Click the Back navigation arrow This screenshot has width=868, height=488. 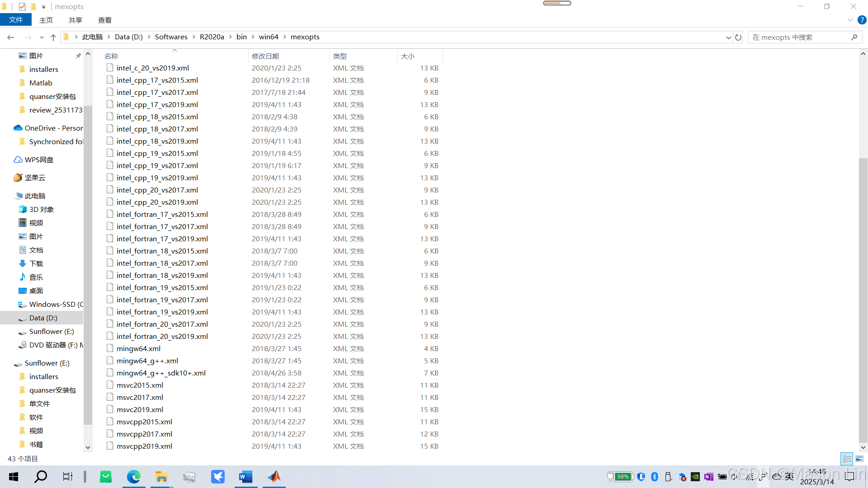click(11, 38)
